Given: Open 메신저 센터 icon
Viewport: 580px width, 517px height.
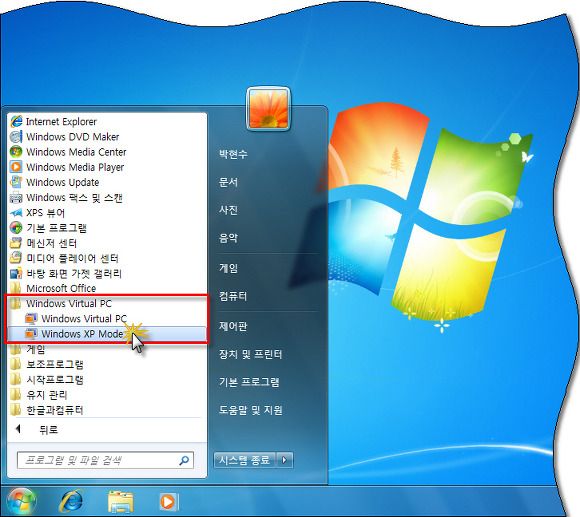Looking at the screenshot, I should click(16, 243).
